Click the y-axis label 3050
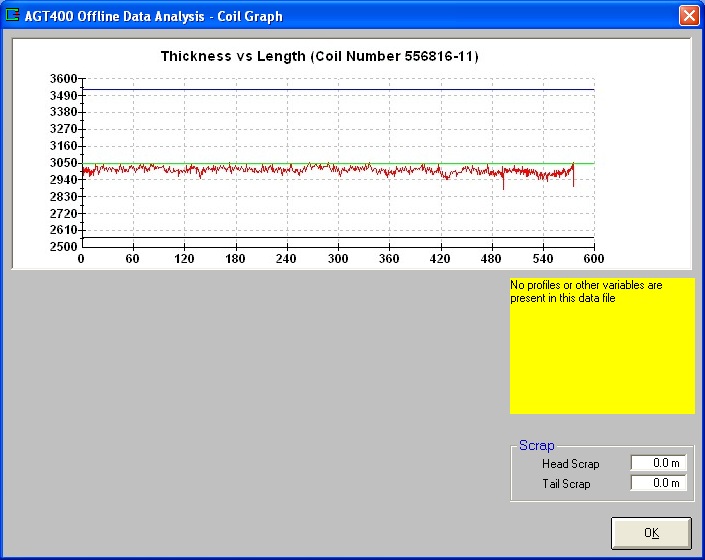The height and width of the screenshot is (560, 705). coord(63,163)
